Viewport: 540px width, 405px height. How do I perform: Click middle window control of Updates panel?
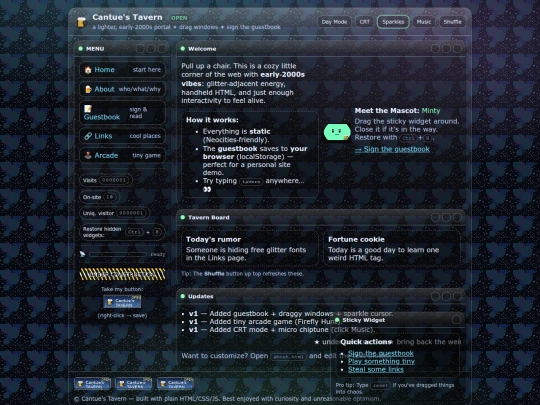(x=446, y=296)
